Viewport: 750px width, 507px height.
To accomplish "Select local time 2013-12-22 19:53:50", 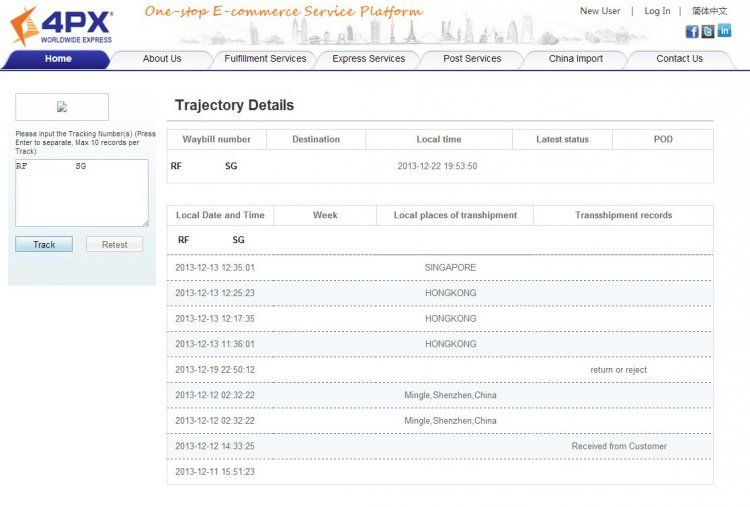I will 437,166.
